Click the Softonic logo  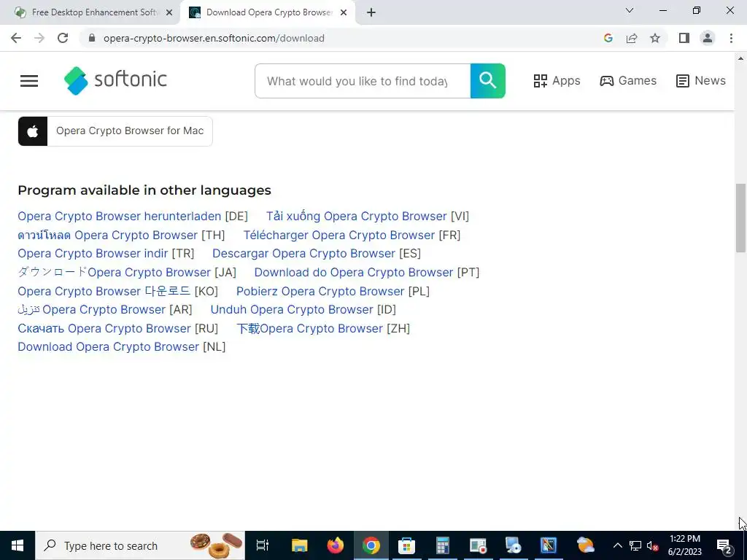(115, 80)
